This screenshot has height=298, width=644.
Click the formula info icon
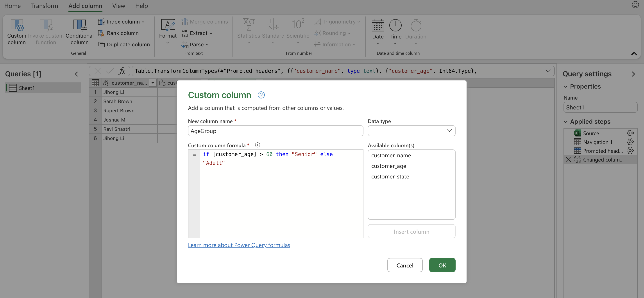coord(257,145)
